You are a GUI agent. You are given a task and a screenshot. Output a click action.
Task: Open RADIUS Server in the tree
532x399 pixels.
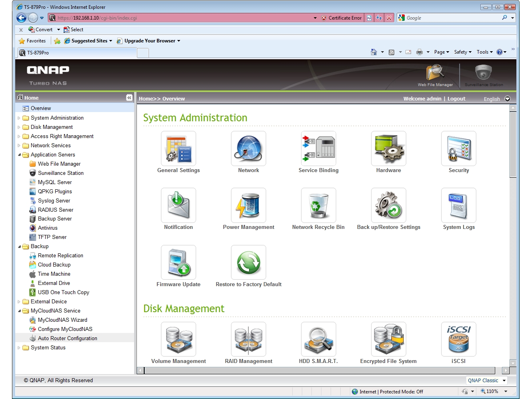pyautogui.click(x=56, y=210)
